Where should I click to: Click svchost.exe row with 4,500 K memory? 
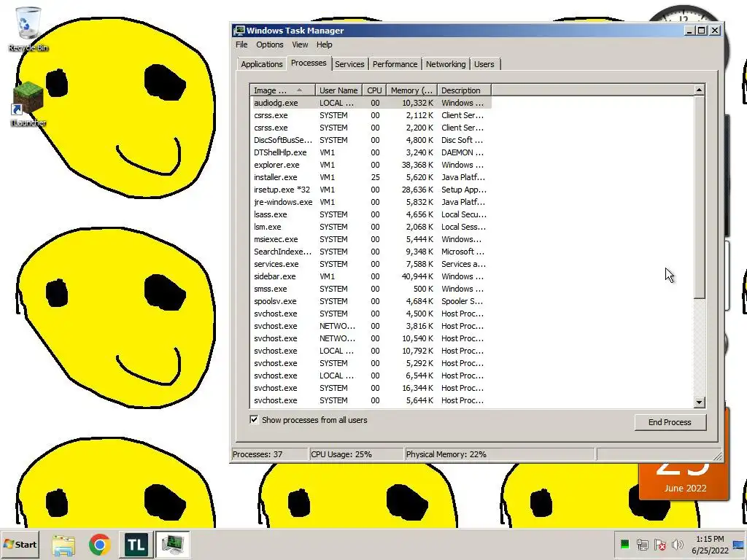coord(371,314)
